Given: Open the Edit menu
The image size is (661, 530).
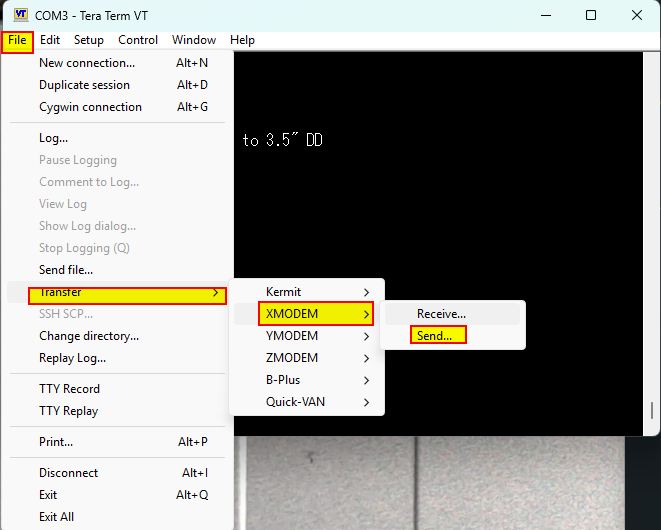Looking at the screenshot, I should [x=50, y=40].
